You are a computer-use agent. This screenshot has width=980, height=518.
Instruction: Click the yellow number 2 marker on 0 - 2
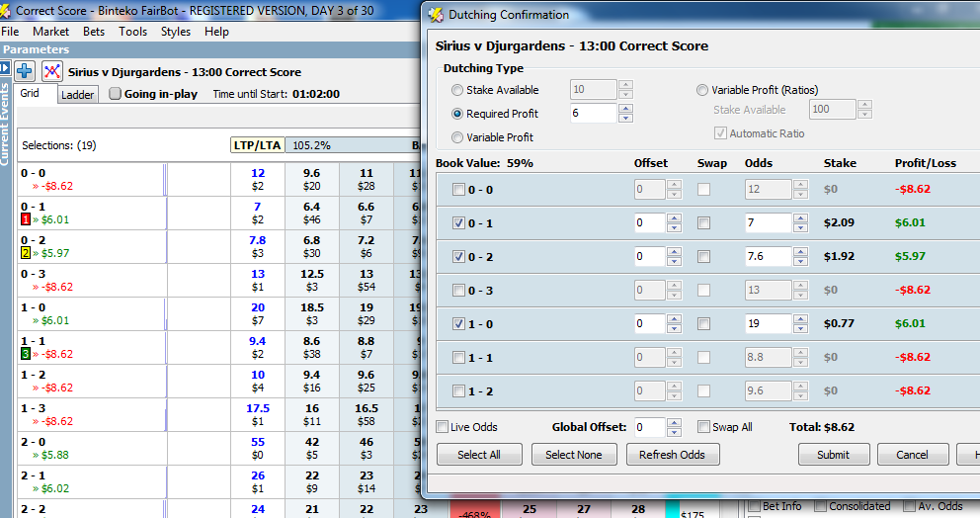(26, 253)
